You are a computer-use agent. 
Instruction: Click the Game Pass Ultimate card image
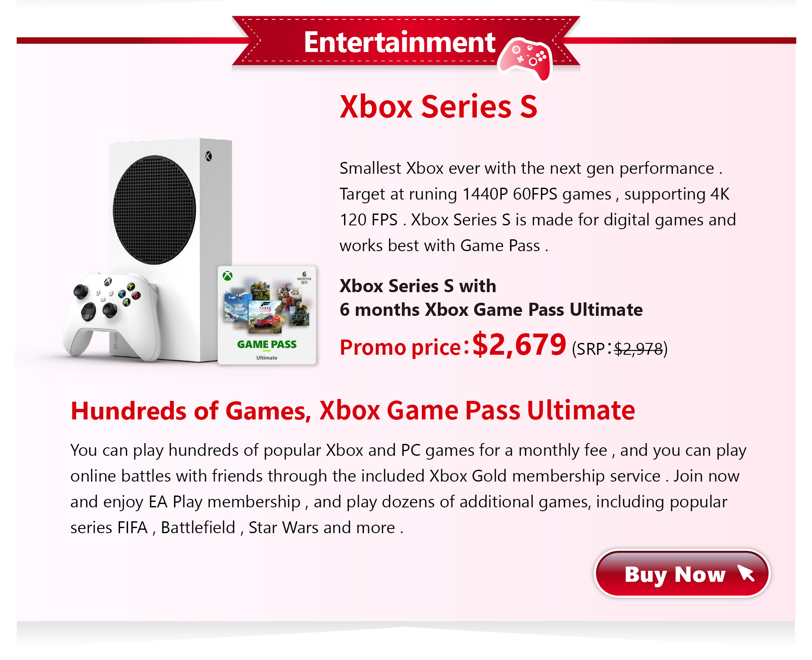[267, 315]
